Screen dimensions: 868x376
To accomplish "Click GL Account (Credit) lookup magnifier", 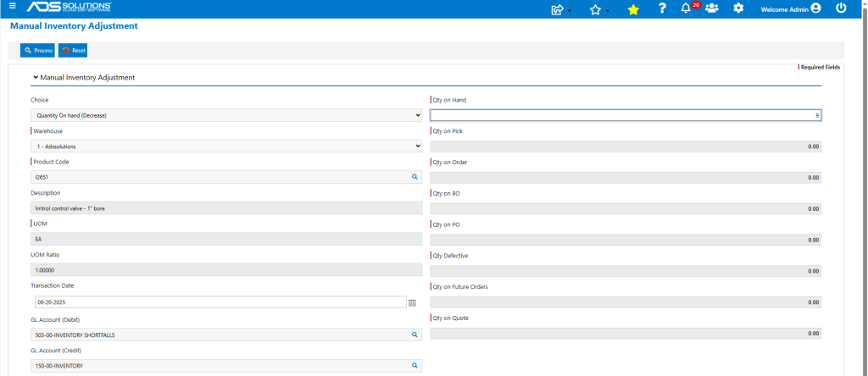I will tap(414, 366).
